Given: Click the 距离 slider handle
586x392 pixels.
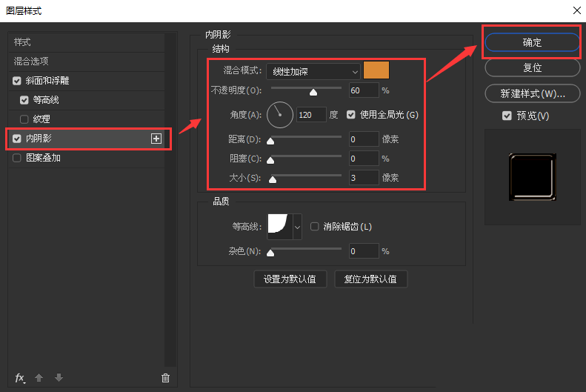Looking at the screenshot, I should (270, 141).
